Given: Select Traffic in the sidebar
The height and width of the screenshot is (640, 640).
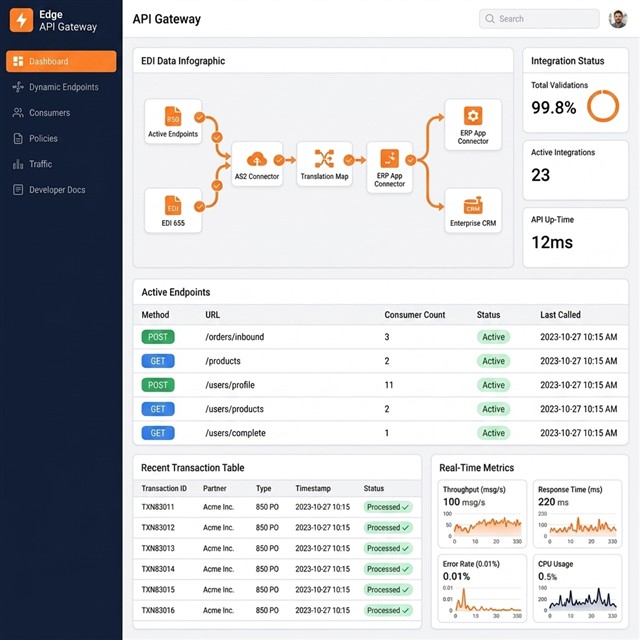Looking at the screenshot, I should (x=61, y=164).
